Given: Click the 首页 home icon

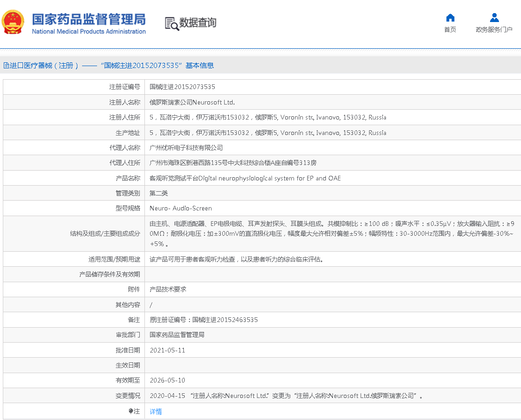Looking at the screenshot, I should 450,17.
